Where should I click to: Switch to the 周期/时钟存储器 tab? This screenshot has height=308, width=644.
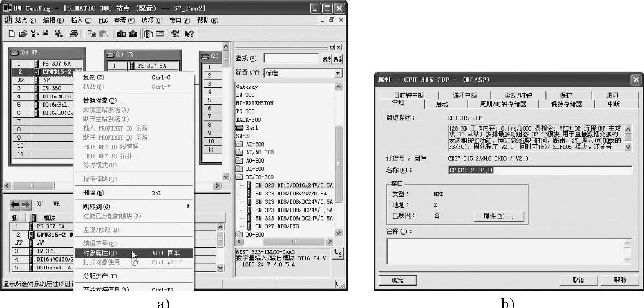click(x=503, y=104)
